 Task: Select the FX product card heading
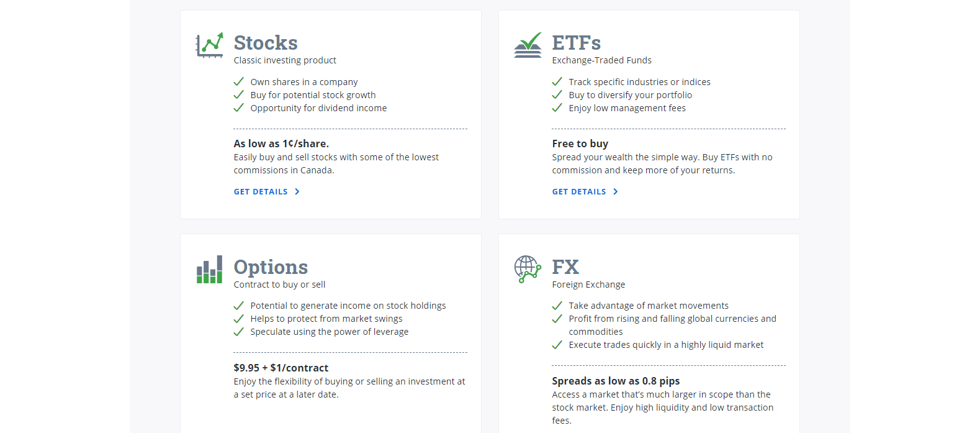[x=565, y=267]
